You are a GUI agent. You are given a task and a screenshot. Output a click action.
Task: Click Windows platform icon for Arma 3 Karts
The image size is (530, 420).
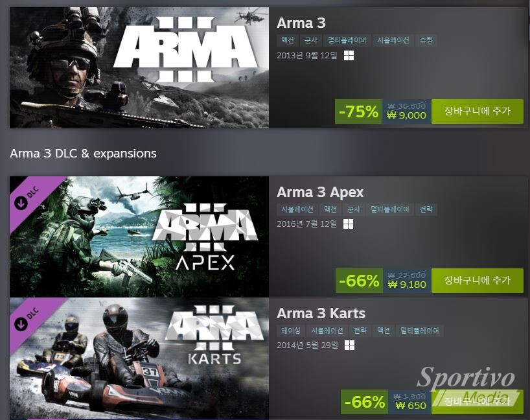click(349, 345)
